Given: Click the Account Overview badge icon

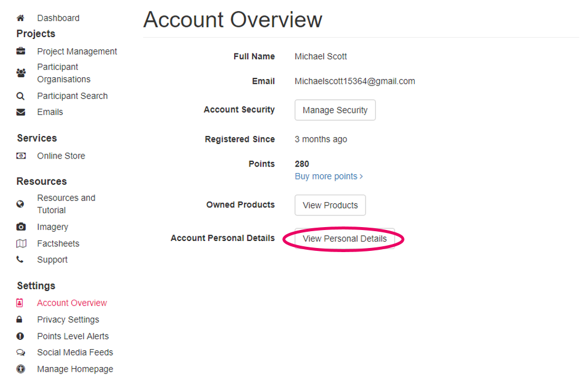Looking at the screenshot, I should (20, 303).
